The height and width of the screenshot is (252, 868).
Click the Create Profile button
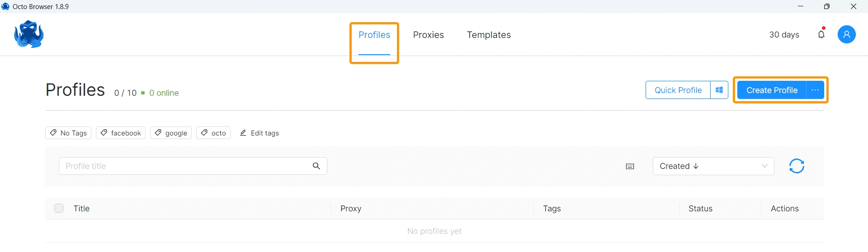pos(771,90)
